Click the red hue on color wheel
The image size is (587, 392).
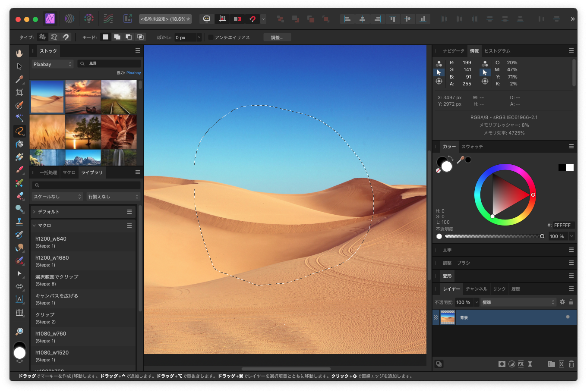(x=533, y=195)
